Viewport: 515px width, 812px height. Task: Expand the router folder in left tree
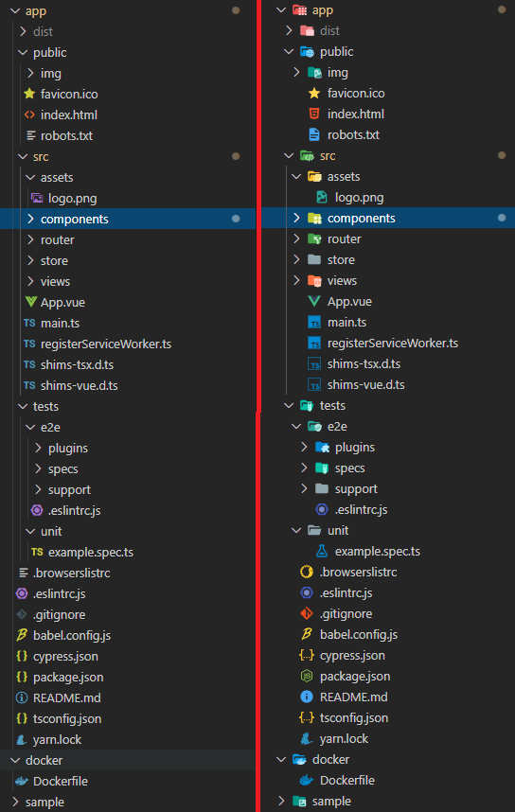(30, 239)
